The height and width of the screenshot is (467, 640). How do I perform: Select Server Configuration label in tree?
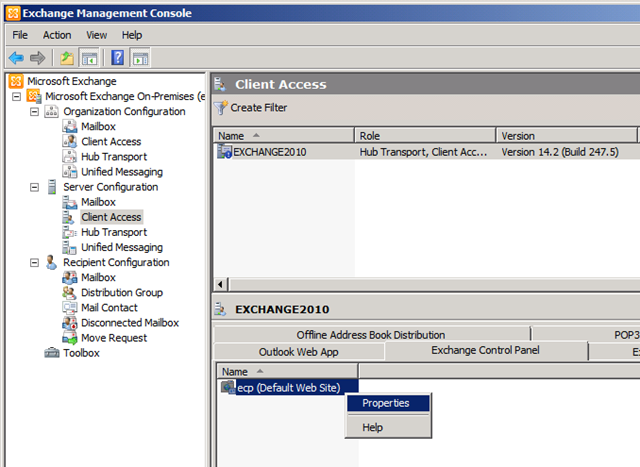[111, 187]
